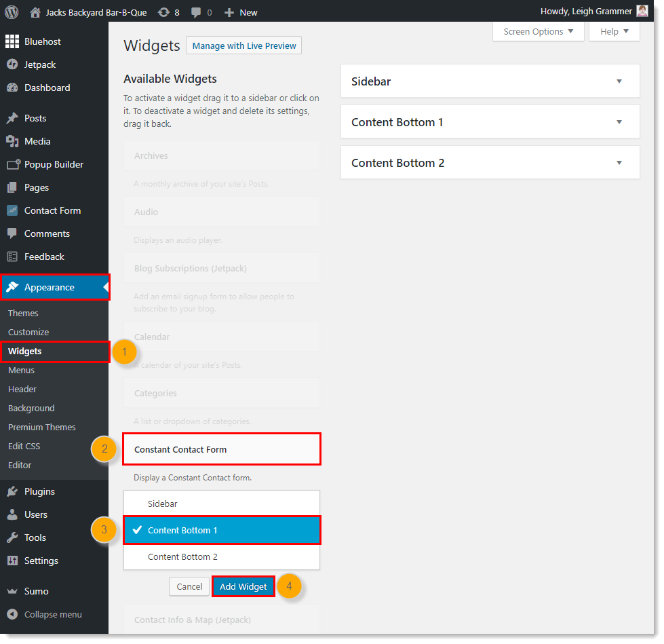Click the Bluehost grid icon
The height and width of the screenshot is (644, 664).
(x=12, y=41)
